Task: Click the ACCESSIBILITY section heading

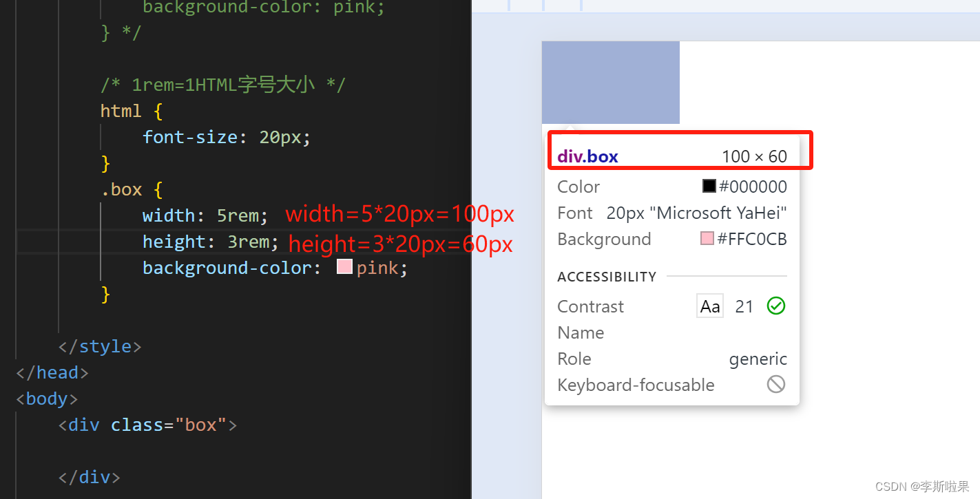Action: pos(607,277)
